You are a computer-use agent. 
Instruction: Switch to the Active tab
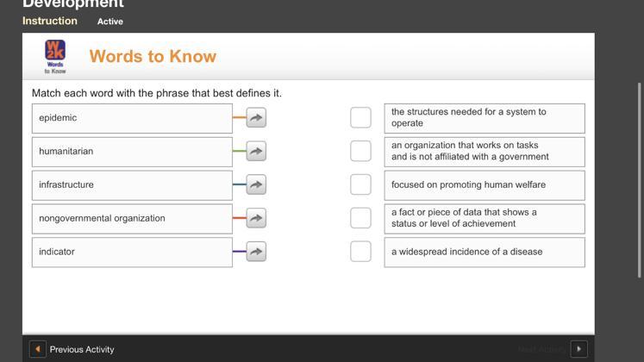110,22
